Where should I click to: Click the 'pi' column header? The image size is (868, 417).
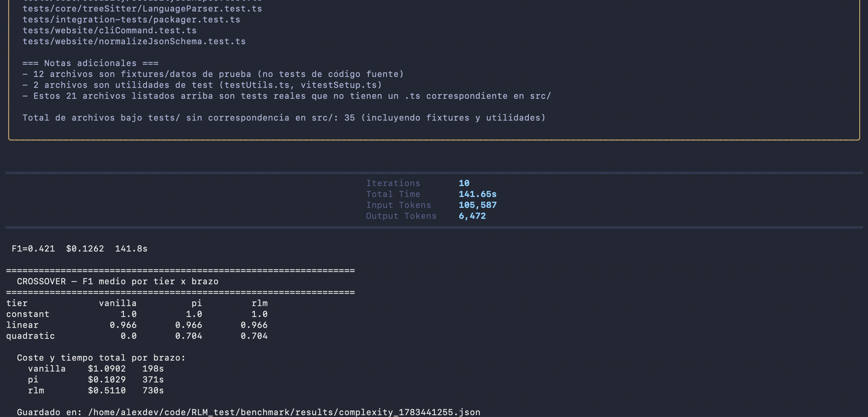(x=197, y=303)
